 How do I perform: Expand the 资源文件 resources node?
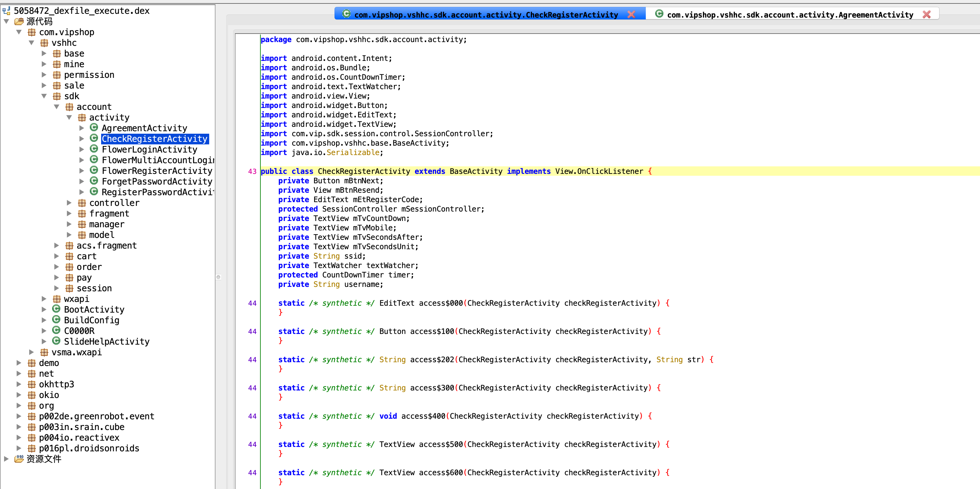click(x=6, y=459)
